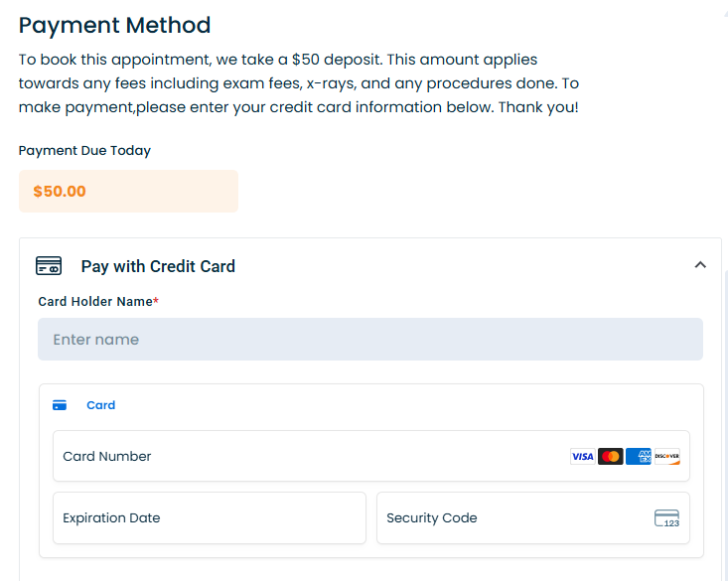The height and width of the screenshot is (581, 728).
Task: Focus the Expiration Date field
Action: click(209, 518)
